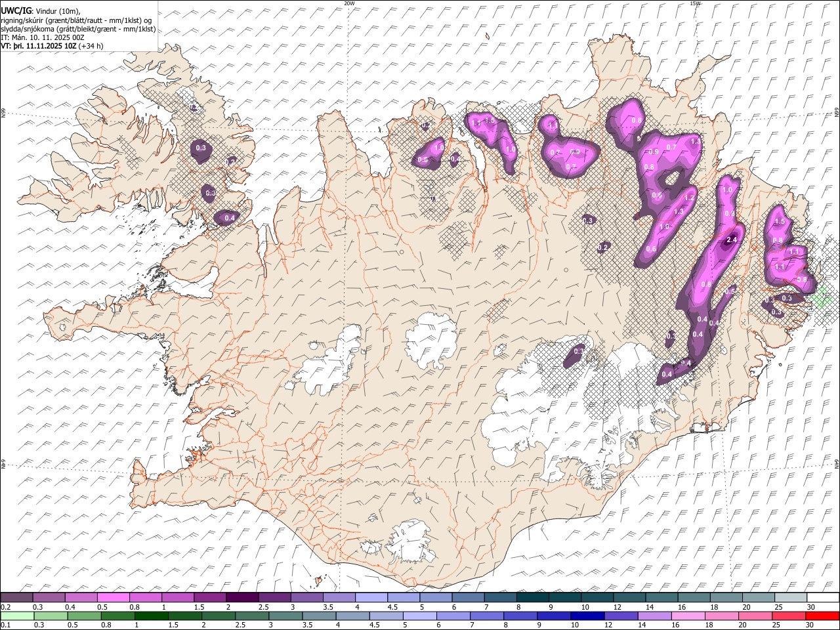Click top-row dark teal swatch starting at 8
The image size is (840, 630).
(x=533, y=597)
